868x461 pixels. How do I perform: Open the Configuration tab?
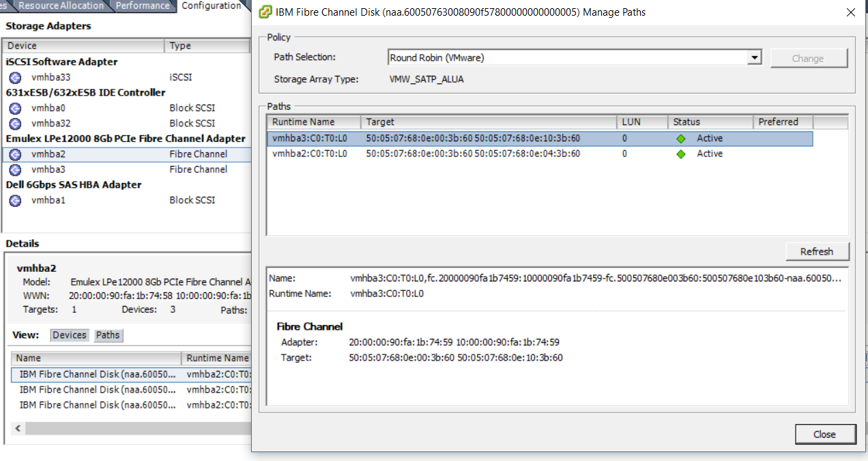(x=211, y=5)
